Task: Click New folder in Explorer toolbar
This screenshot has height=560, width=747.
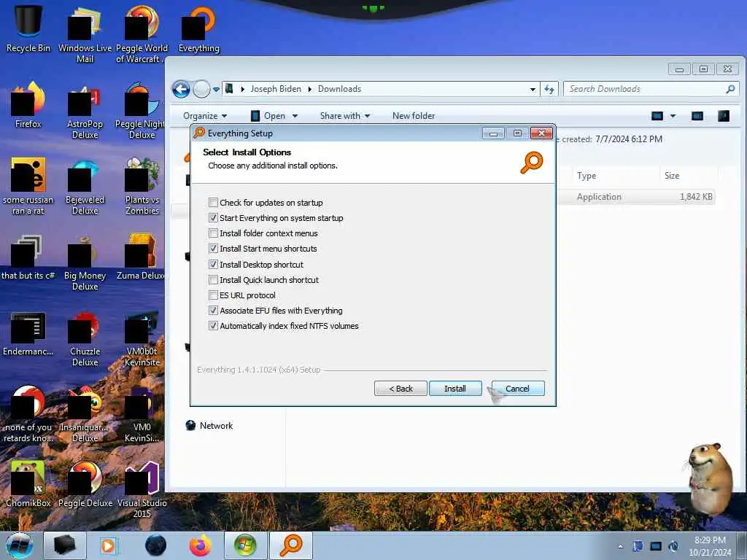Action: pos(414,116)
